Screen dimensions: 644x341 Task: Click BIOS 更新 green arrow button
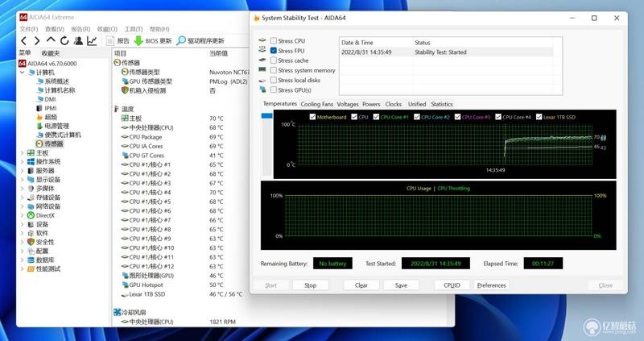[x=153, y=41]
